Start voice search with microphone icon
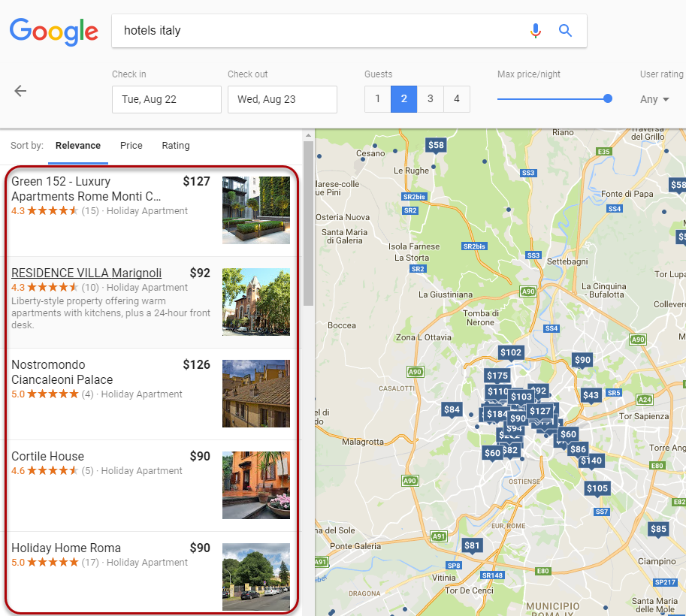686x616 pixels. pyautogui.click(x=536, y=31)
